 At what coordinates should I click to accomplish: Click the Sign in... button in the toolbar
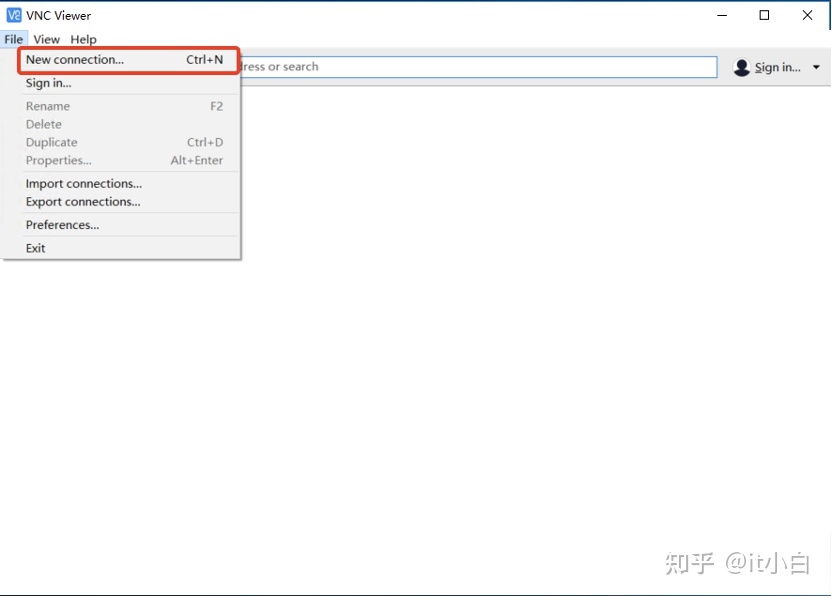(777, 67)
